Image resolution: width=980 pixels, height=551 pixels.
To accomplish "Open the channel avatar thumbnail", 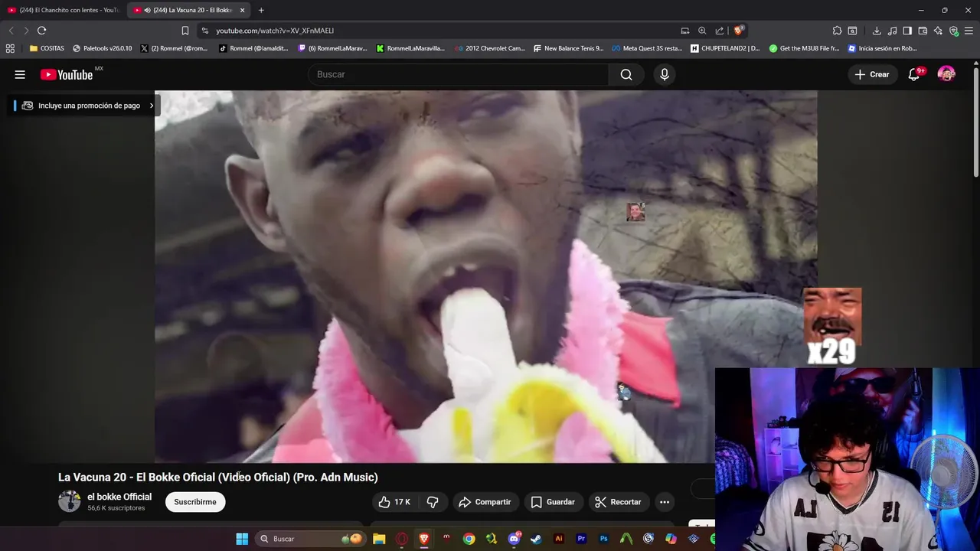I will pyautogui.click(x=70, y=501).
